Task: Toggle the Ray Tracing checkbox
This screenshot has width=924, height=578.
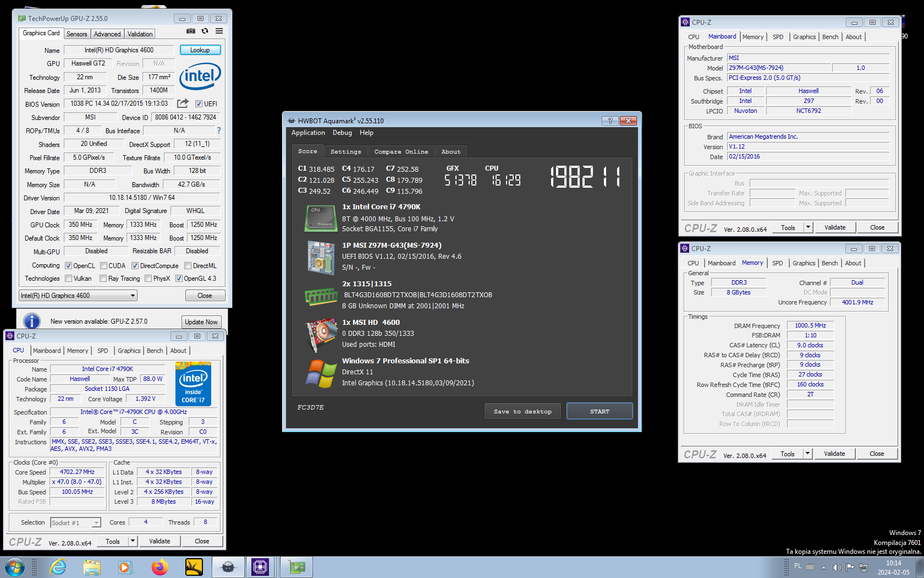Action: 103,279
